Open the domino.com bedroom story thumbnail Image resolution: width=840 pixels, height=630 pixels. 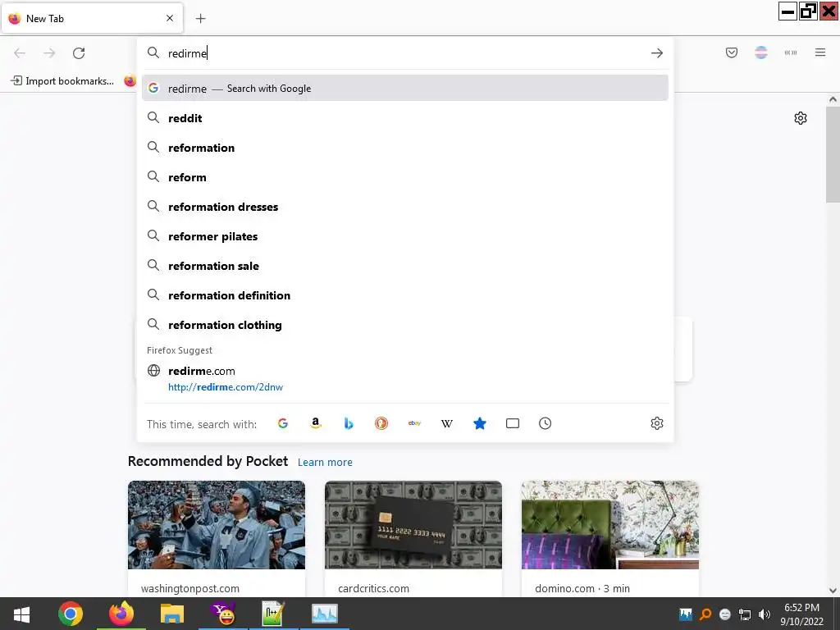click(610, 525)
